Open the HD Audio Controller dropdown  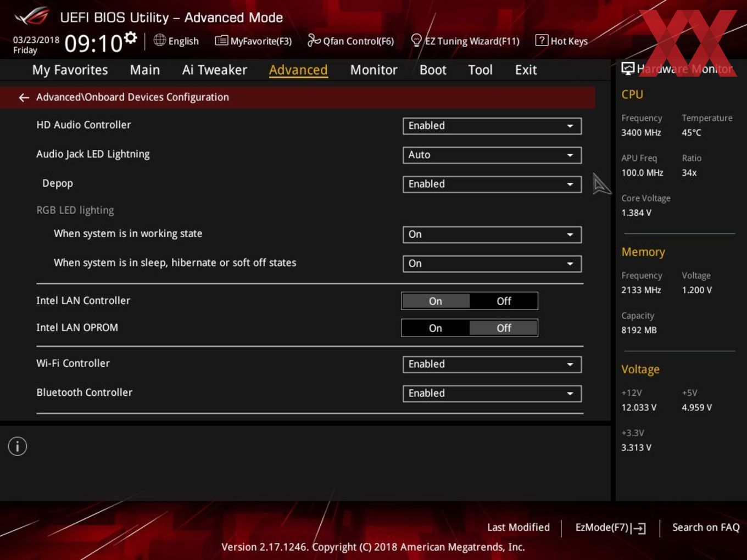coord(492,126)
